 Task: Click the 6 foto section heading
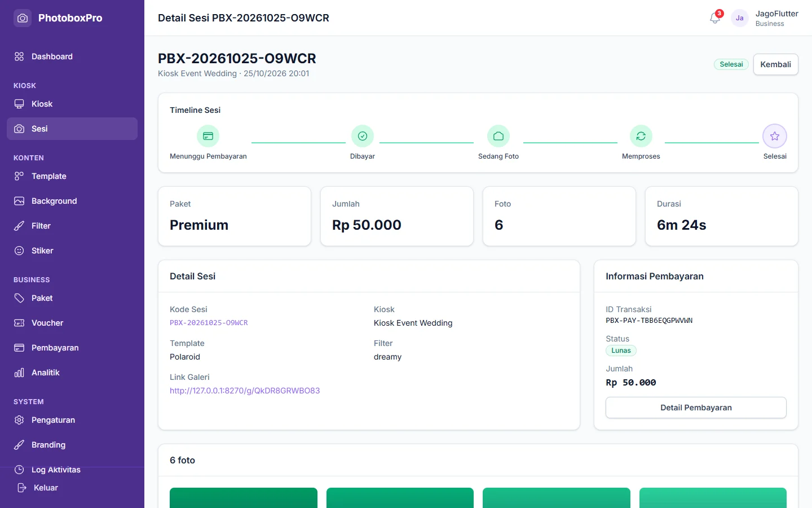tap(182, 460)
